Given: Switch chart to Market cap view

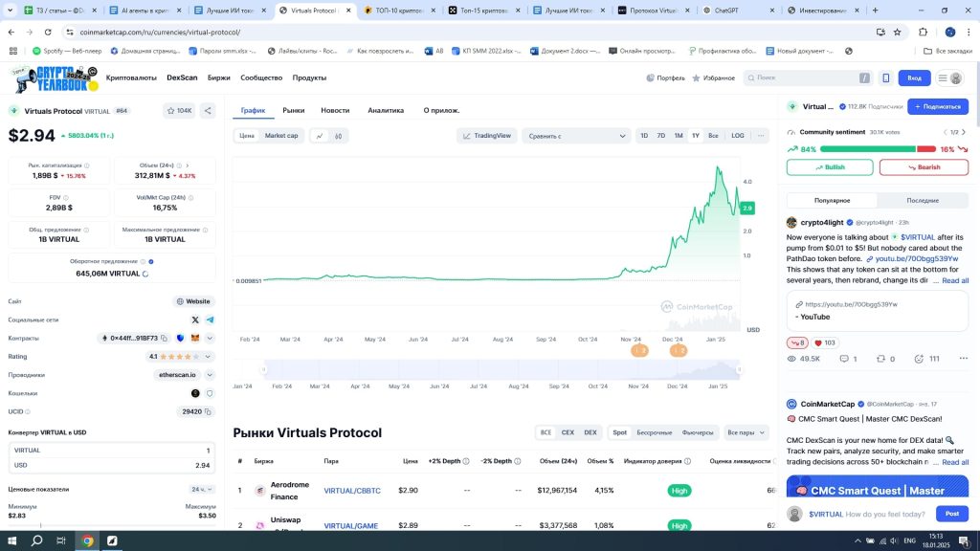Looking at the screenshot, I should click(x=281, y=136).
